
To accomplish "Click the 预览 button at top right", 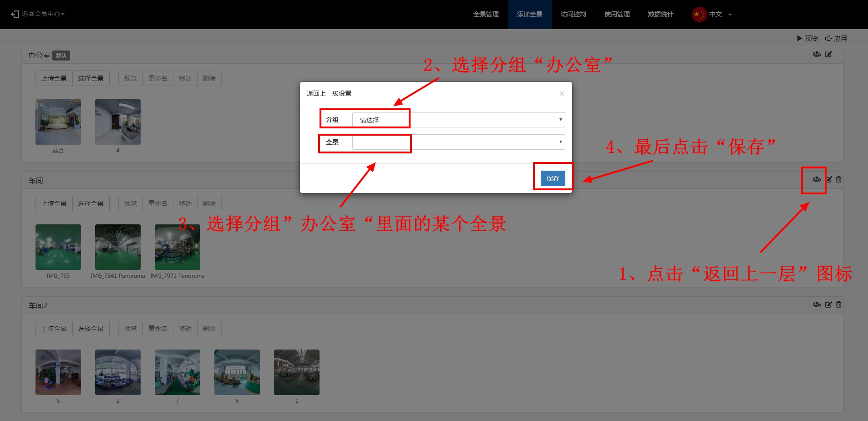I will (x=807, y=38).
